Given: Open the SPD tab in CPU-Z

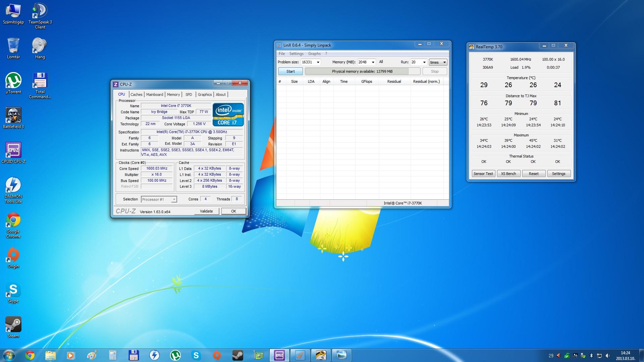Looking at the screenshot, I should [x=189, y=95].
